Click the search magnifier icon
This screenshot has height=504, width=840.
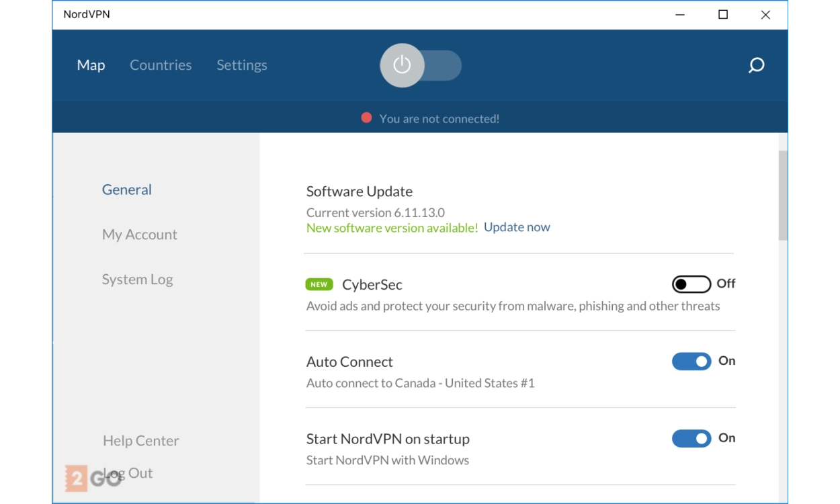pyautogui.click(x=756, y=65)
